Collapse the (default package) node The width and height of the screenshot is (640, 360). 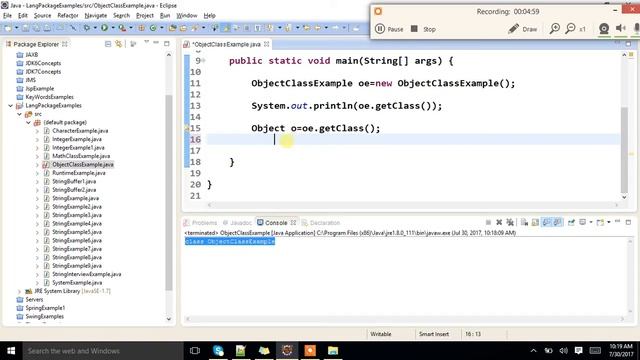tap(28, 122)
